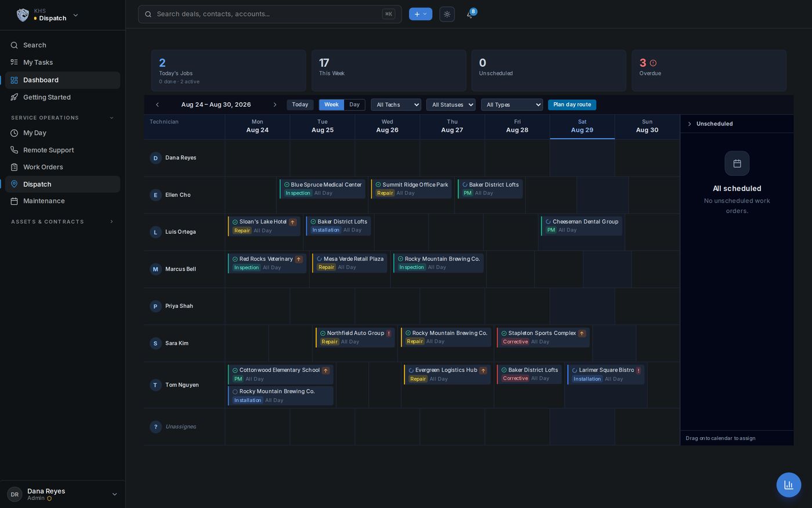Open Cheeseman Dental Group job card

582,226
